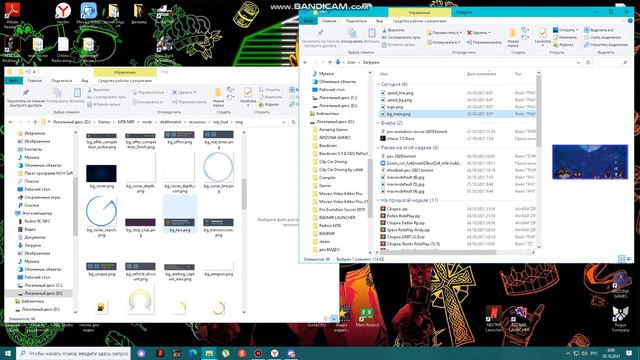Sort by the Name column header in Downloads

pos(384,74)
